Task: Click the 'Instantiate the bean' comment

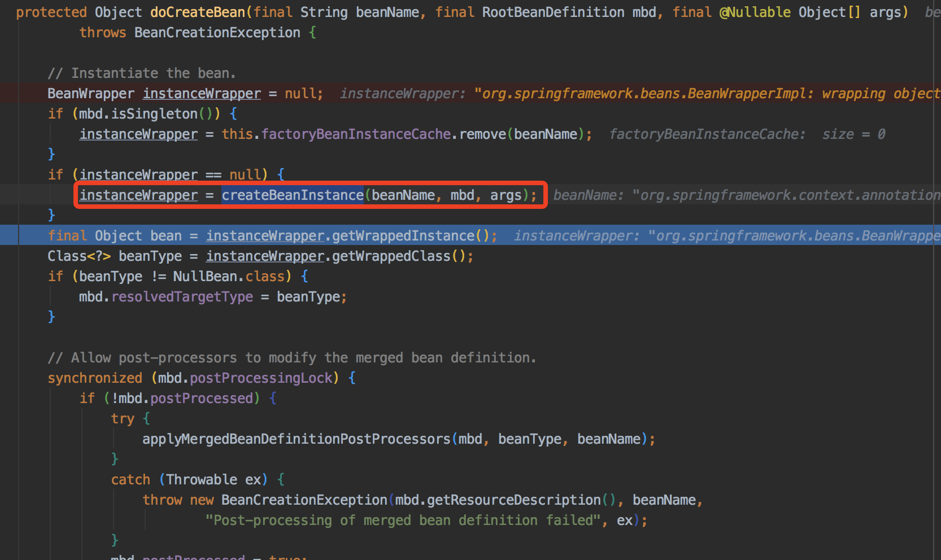Action: point(142,73)
